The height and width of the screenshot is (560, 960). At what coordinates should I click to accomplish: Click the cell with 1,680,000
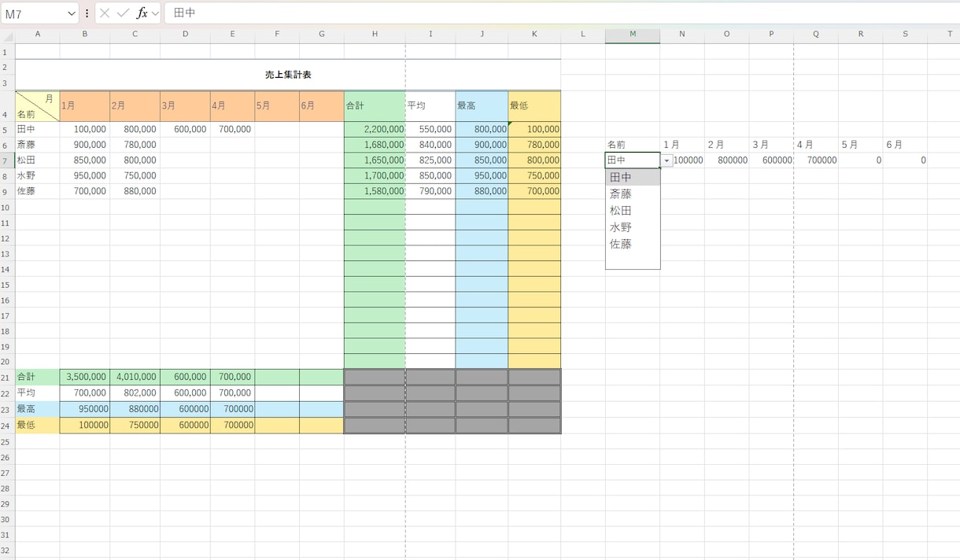pos(375,145)
